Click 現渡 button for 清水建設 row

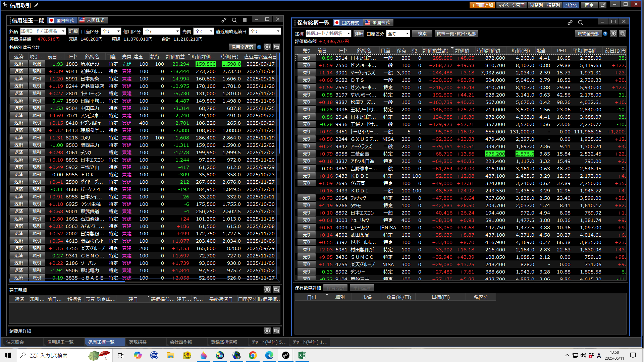click(37, 64)
